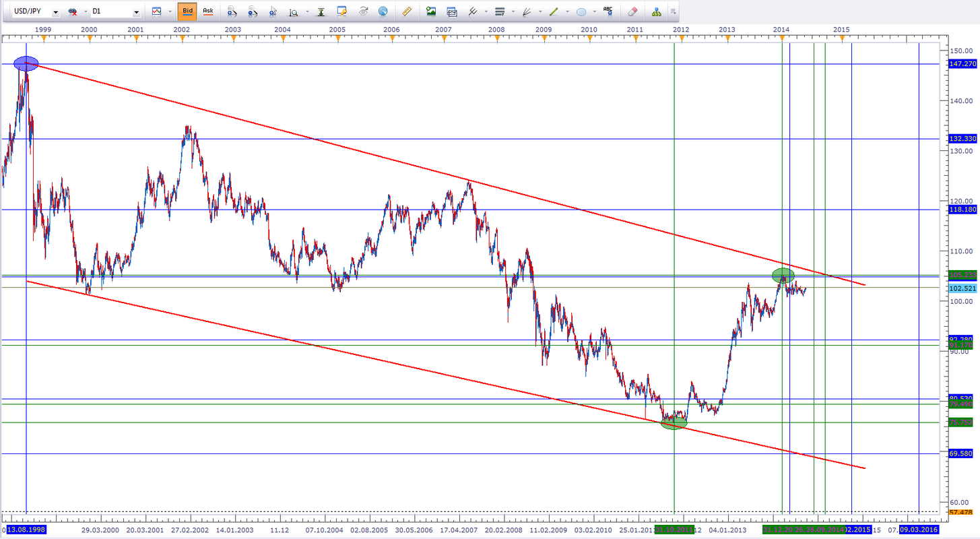Click the 2002 year marker on top axis

pyautogui.click(x=181, y=30)
